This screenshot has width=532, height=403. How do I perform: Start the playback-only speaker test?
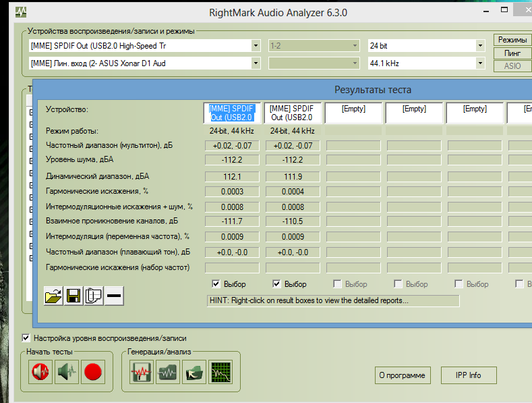coord(67,372)
